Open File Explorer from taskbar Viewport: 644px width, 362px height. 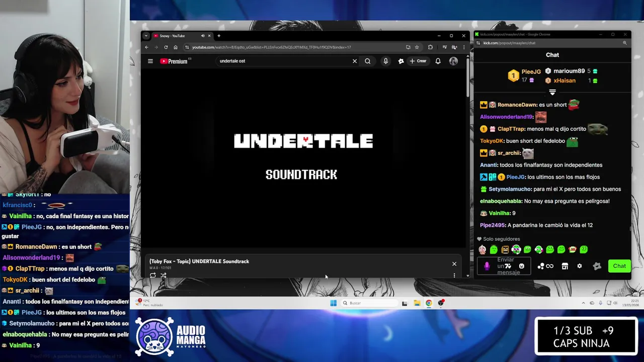pos(417,303)
